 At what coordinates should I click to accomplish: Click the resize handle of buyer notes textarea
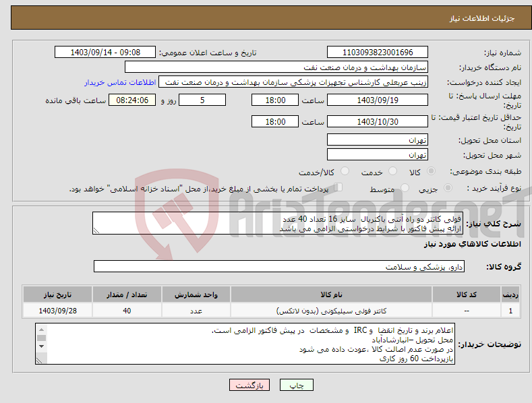tap(39, 361)
